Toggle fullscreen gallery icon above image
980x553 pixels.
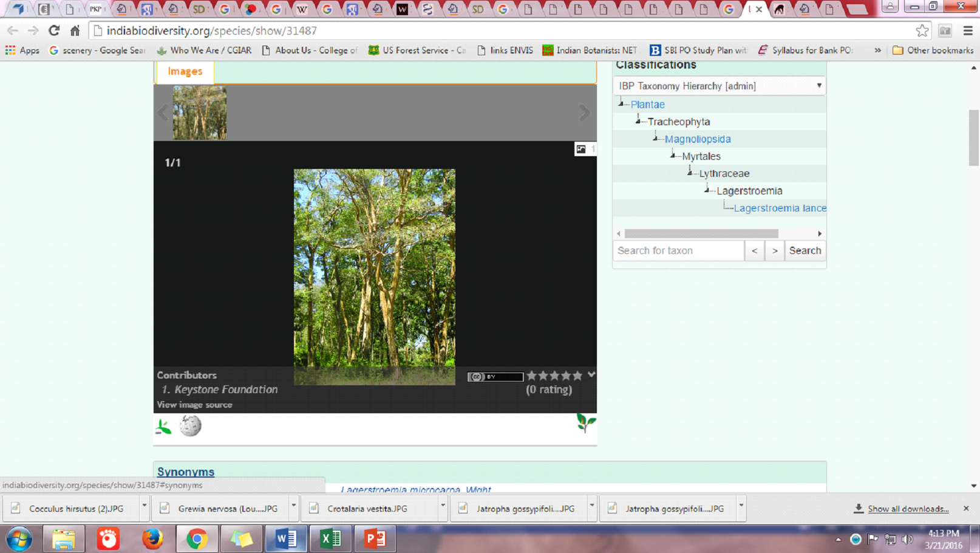(581, 149)
